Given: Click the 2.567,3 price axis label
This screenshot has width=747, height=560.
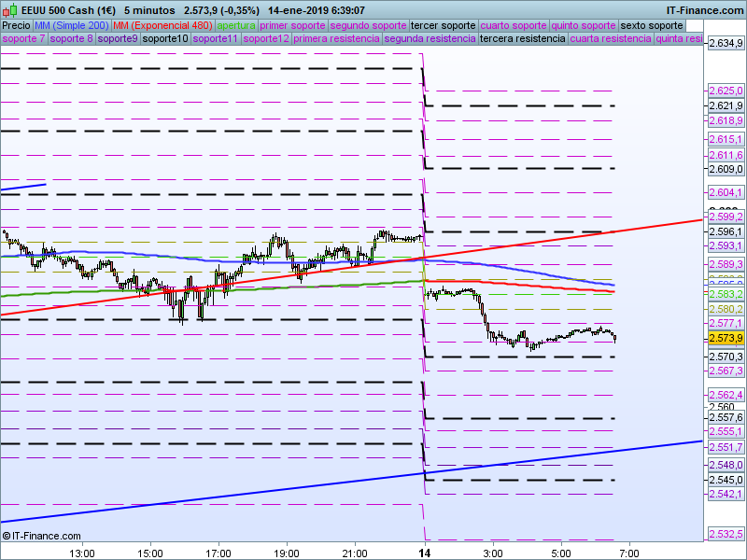Looking at the screenshot, I should click(726, 371).
